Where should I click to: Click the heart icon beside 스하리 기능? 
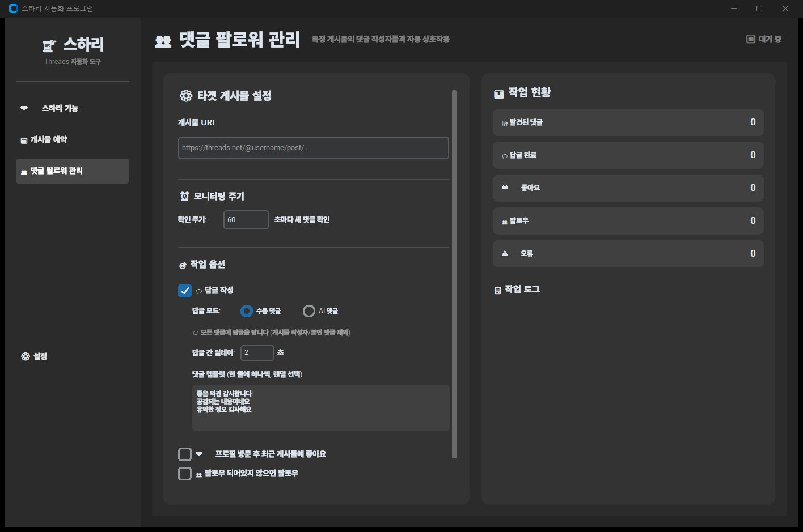[24, 108]
